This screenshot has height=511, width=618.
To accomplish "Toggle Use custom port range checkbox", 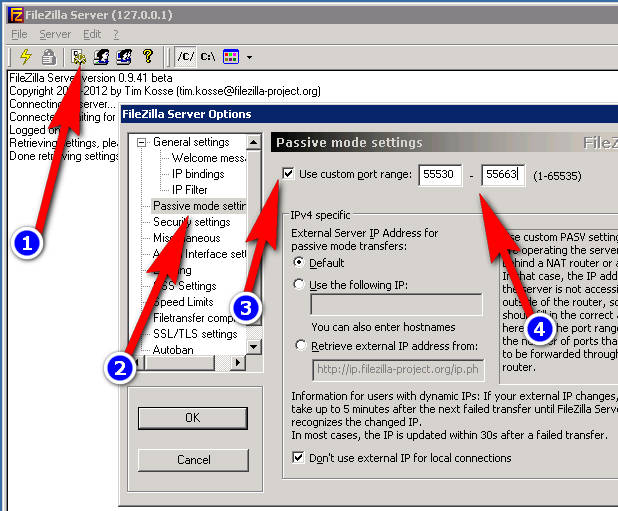I will click(289, 173).
